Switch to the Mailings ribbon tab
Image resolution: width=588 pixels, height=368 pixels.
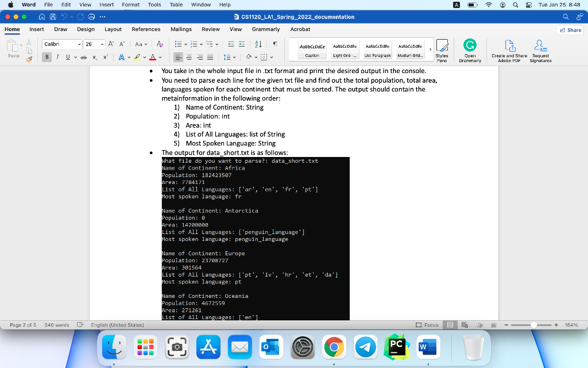click(x=181, y=29)
